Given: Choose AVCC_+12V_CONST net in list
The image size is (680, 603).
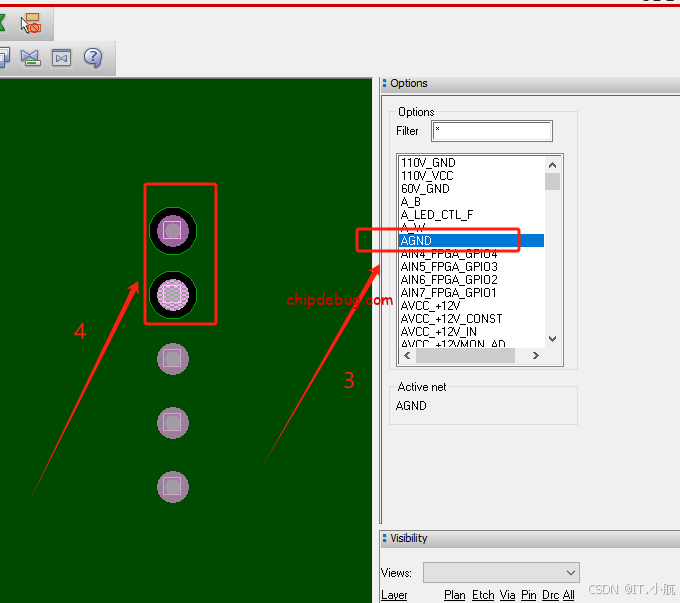Looking at the screenshot, I should pos(451,319).
